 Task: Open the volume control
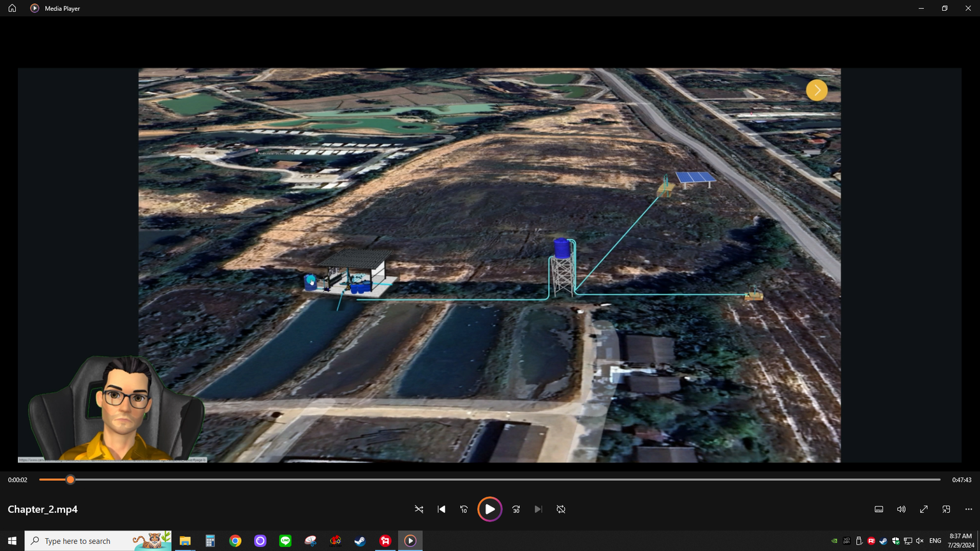[901, 509]
